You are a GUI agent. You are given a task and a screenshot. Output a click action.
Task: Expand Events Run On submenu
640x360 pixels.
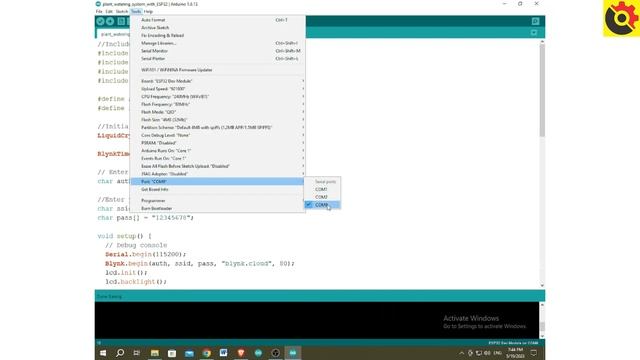point(218,158)
